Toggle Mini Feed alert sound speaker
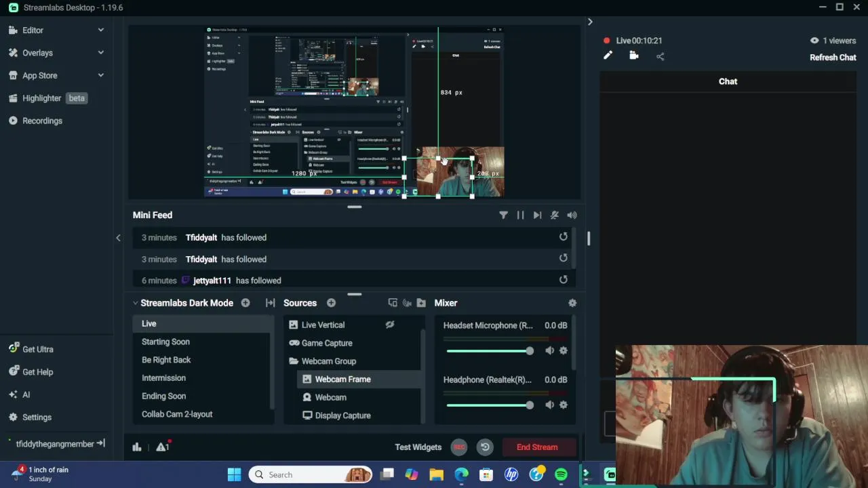 pyautogui.click(x=572, y=215)
